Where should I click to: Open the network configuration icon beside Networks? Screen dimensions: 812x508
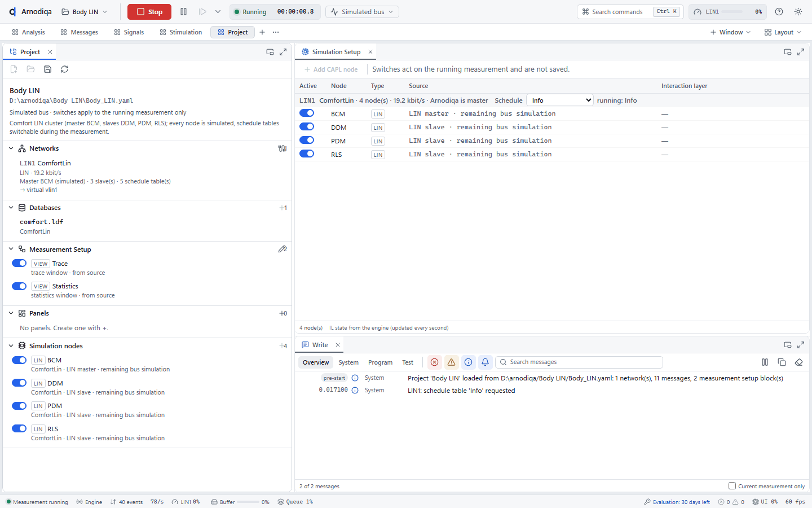pyautogui.click(x=283, y=148)
